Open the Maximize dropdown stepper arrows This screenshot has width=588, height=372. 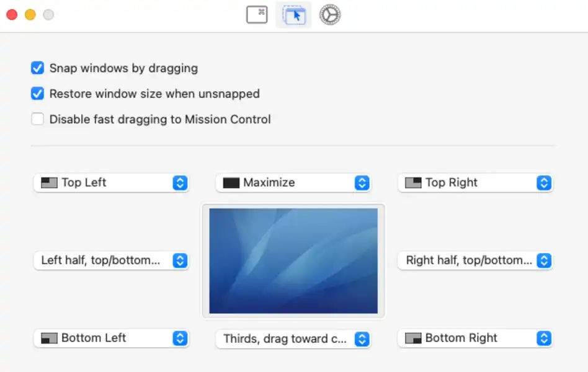[362, 183]
